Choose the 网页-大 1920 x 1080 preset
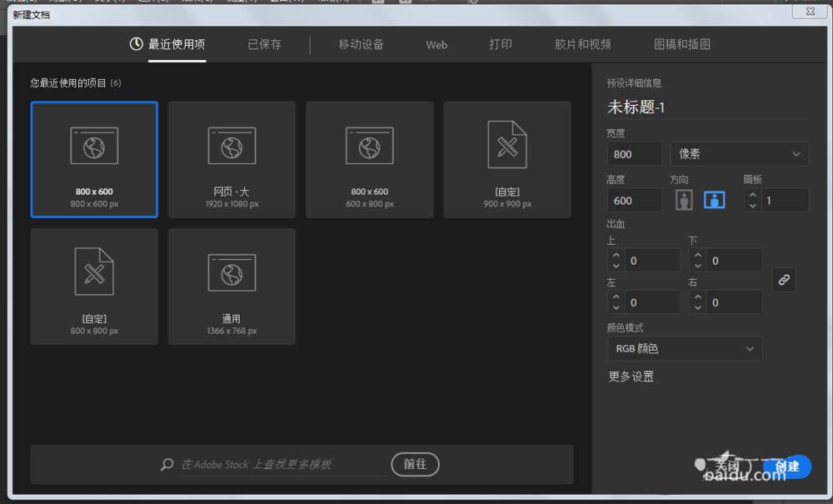Viewport: 833px width, 504px height. (x=232, y=159)
